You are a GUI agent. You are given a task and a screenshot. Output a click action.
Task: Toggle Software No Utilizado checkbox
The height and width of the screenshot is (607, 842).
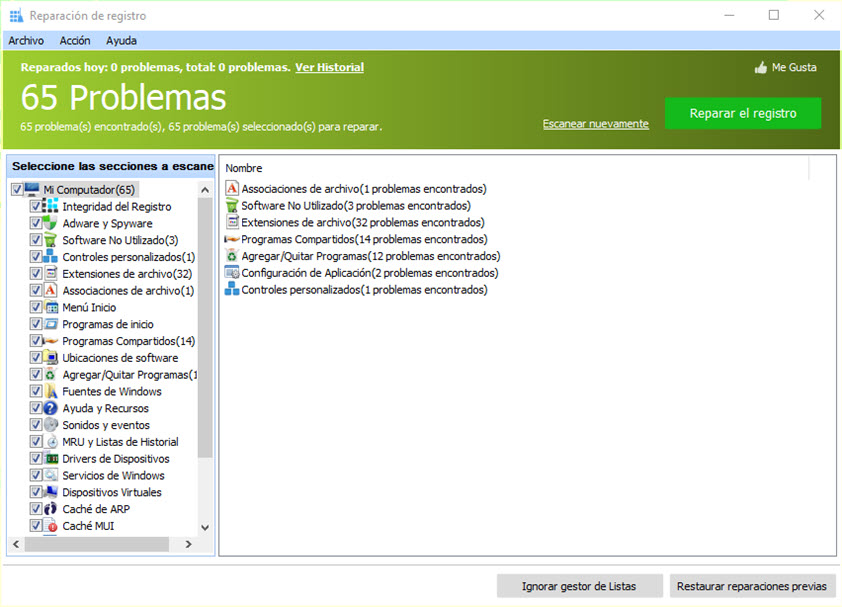pos(35,240)
